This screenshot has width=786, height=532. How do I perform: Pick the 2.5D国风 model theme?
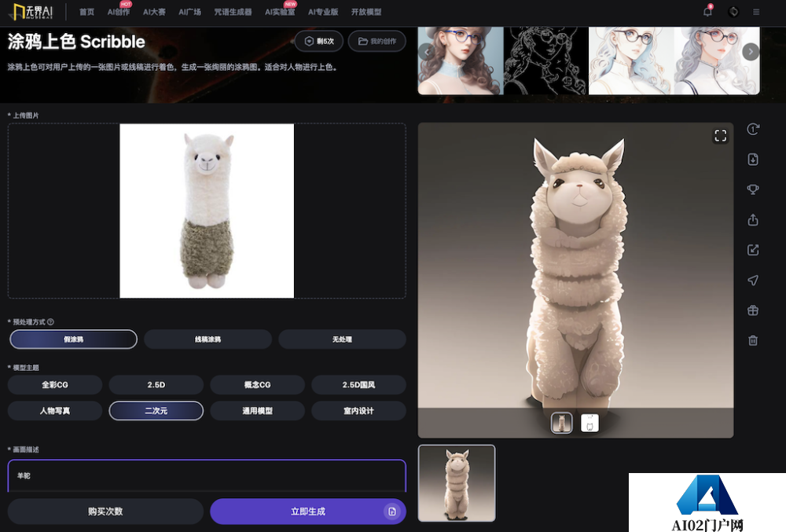click(358, 385)
